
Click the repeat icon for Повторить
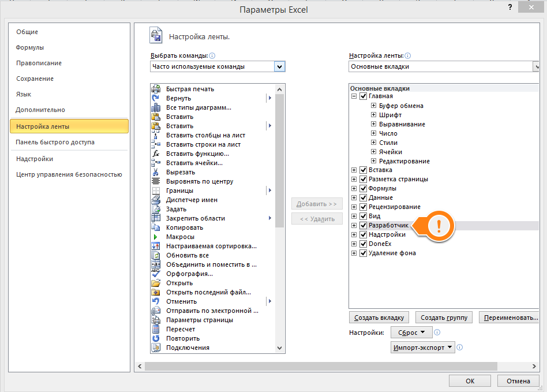(156, 338)
